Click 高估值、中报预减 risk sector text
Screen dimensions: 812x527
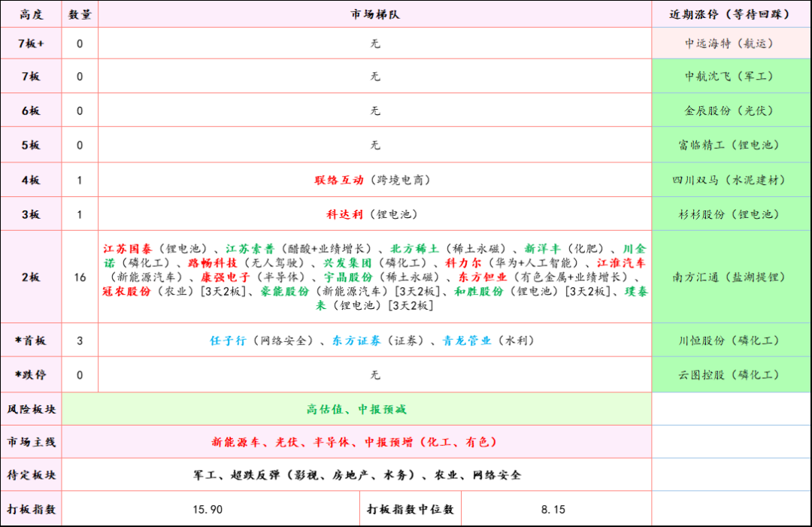(356, 409)
